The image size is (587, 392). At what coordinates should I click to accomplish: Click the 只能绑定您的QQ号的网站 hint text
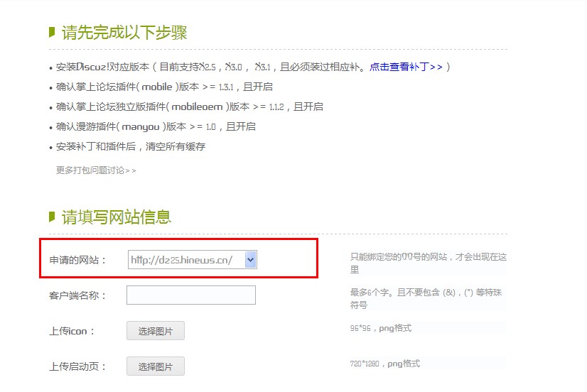pos(429,263)
